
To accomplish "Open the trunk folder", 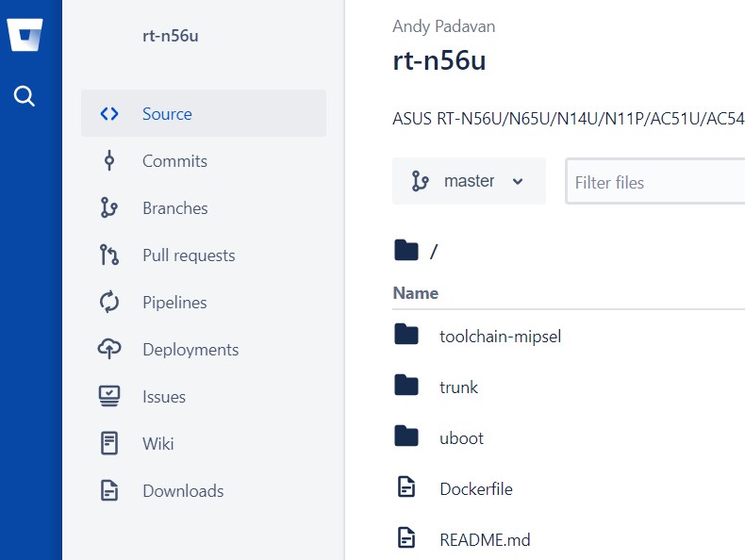I will click(x=458, y=387).
